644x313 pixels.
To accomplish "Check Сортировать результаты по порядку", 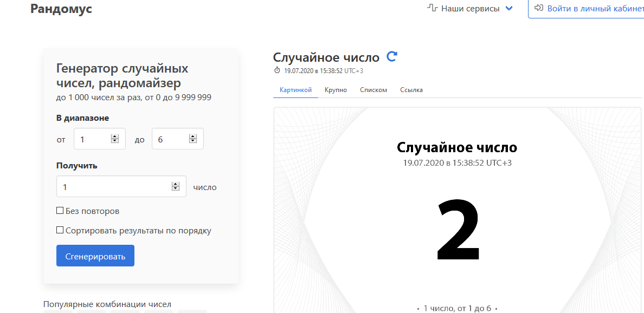I will [x=60, y=230].
